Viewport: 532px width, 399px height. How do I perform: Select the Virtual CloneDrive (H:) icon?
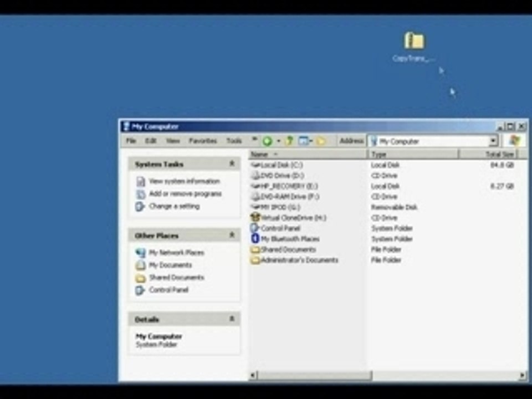coord(255,217)
